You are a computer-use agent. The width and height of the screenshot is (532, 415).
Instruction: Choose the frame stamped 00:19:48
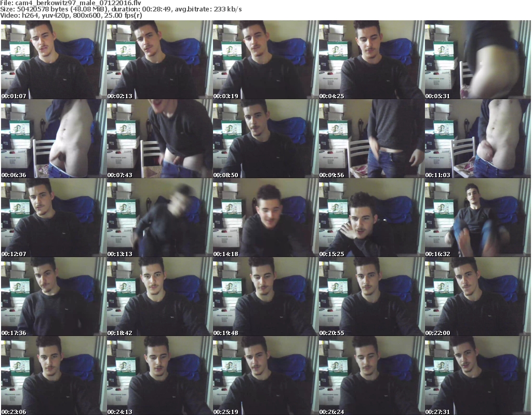coord(265,297)
